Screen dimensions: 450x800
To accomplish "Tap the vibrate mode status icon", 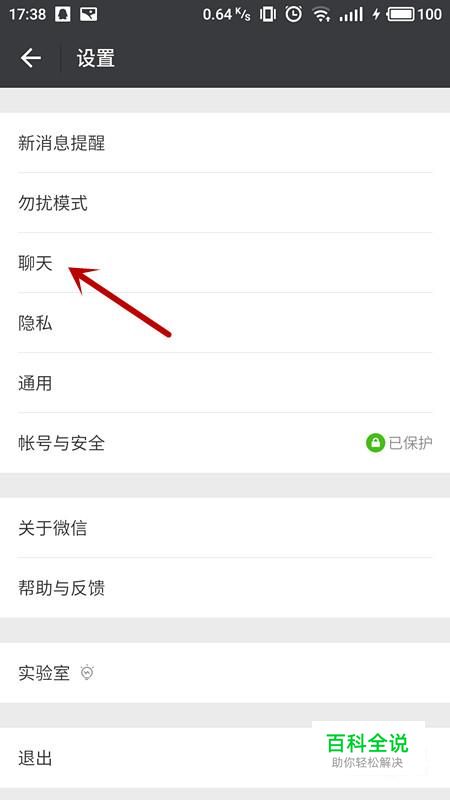I will [x=267, y=14].
